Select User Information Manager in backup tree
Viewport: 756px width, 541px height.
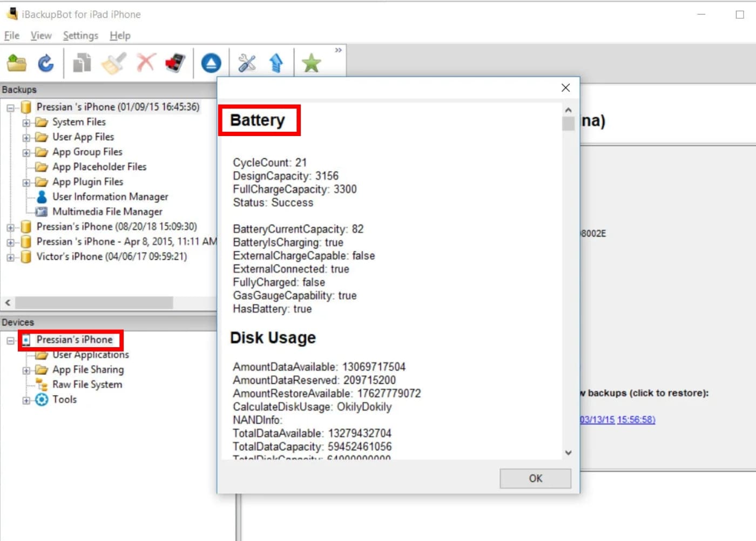click(x=110, y=197)
